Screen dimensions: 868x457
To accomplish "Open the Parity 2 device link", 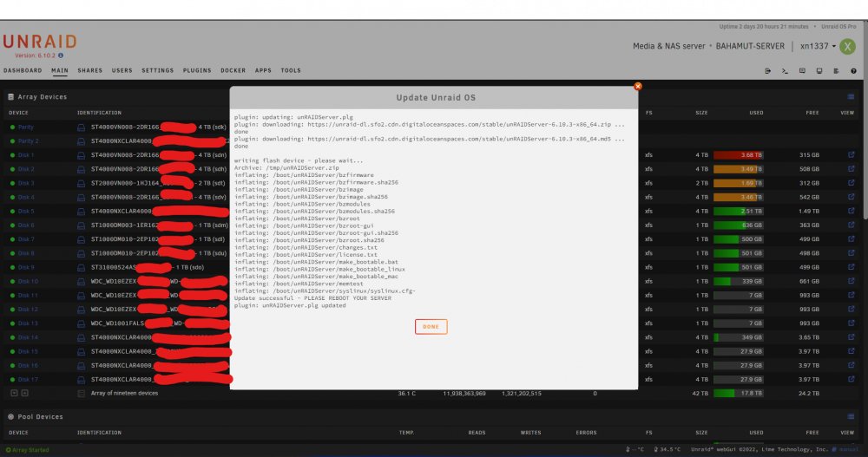I will pos(29,141).
